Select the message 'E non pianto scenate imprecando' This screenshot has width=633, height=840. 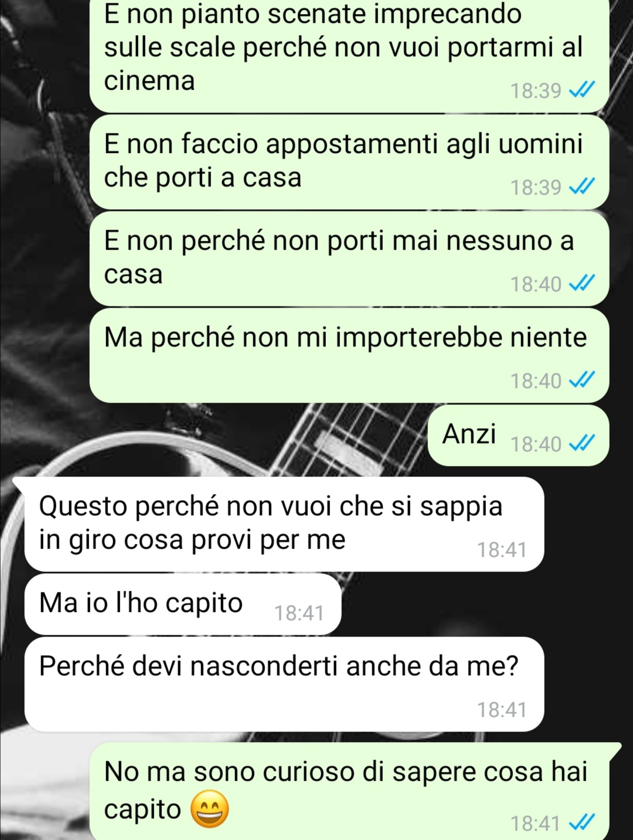pyautogui.click(x=349, y=56)
